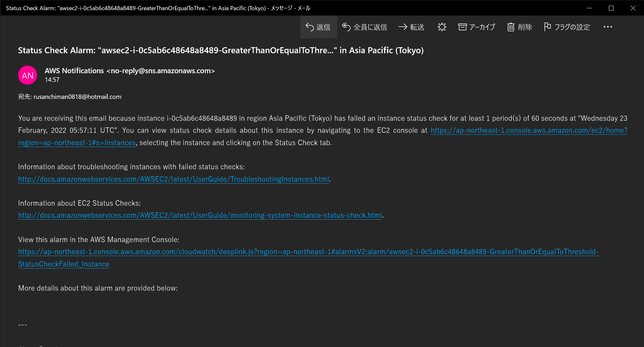Open the CloudWatch deeplink alarm link
Image resolution: width=644 pixels, height=347 pixels.
308,252
